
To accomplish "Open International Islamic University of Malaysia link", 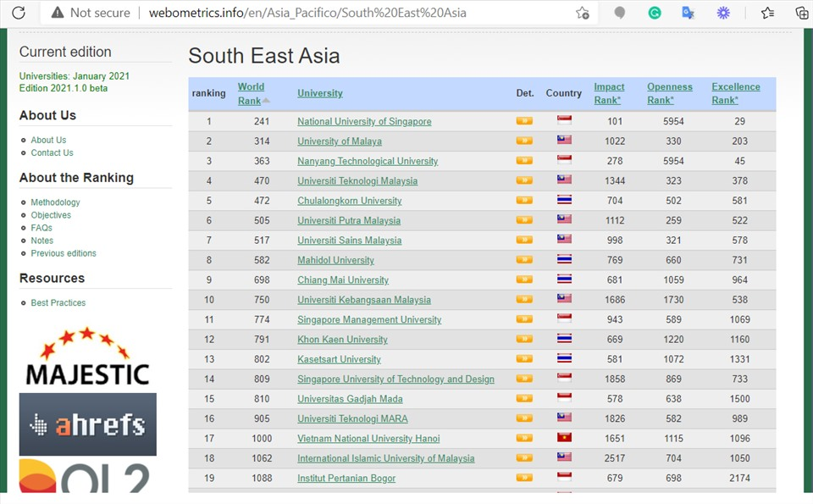I will pyautogui.click(x=386, y=458).
